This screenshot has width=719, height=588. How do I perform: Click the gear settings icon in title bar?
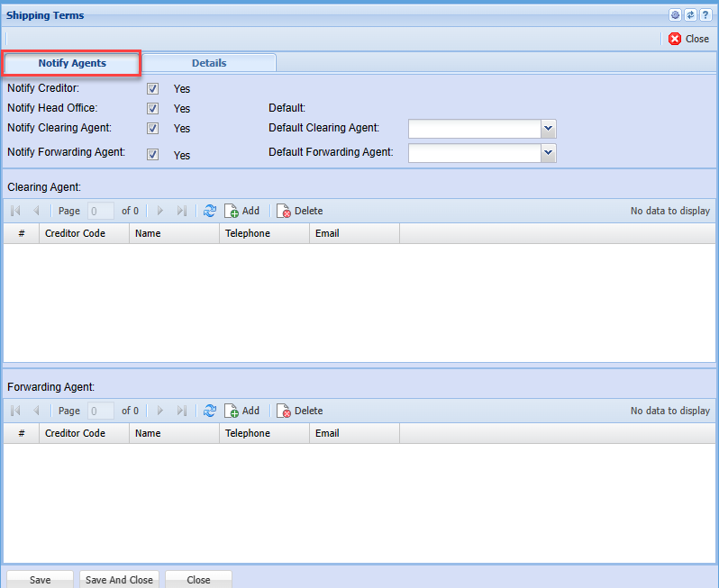[x=675, y=15]
